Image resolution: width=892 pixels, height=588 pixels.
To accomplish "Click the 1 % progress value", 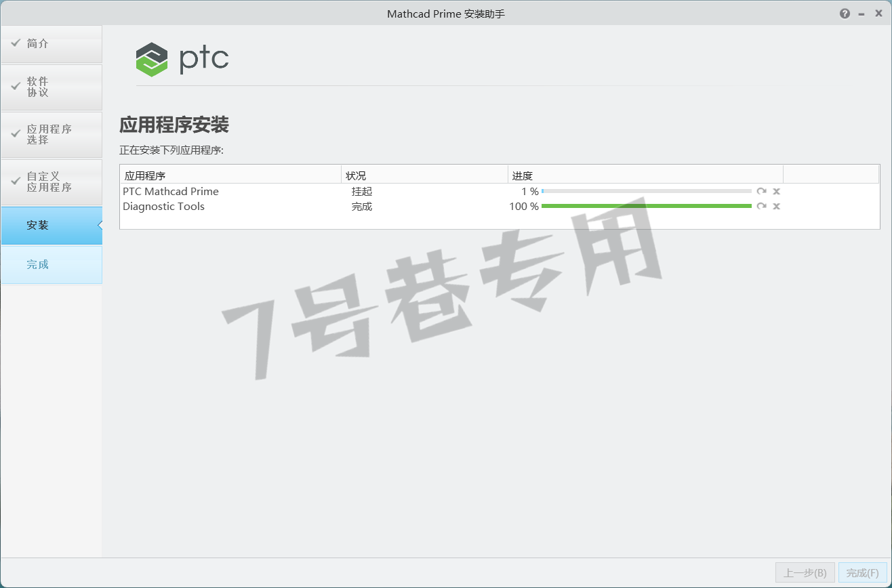I will tap(530, 192).
